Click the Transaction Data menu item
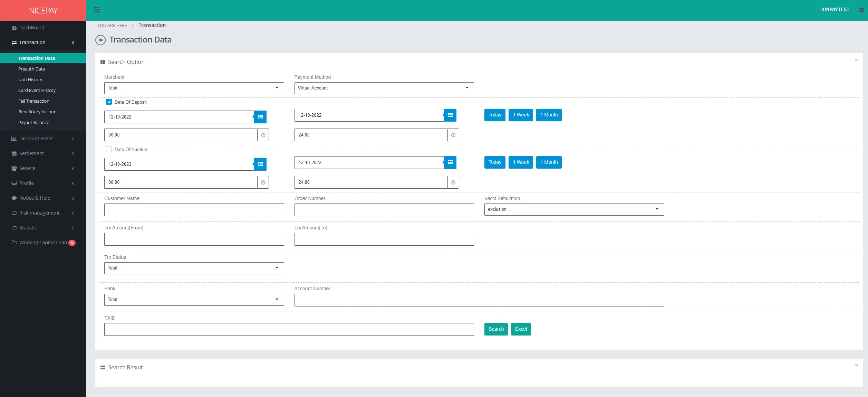 37,58
